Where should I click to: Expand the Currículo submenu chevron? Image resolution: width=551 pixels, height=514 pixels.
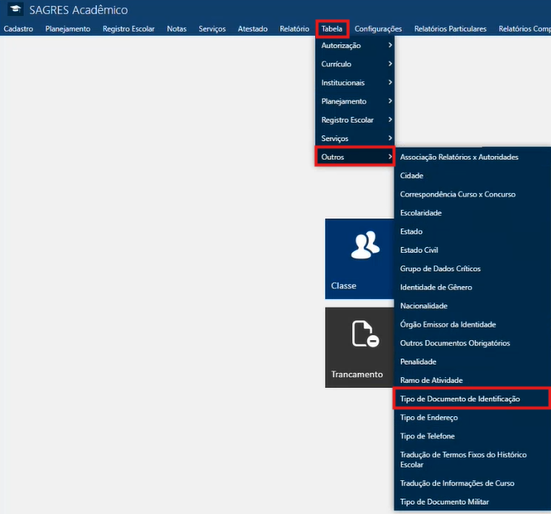click(390, 64)
